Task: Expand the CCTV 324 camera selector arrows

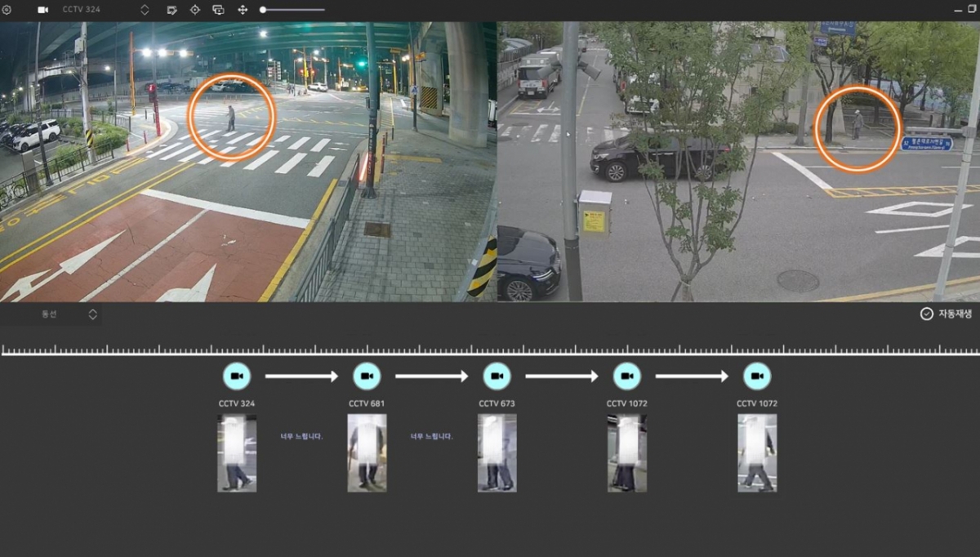Action: [145, 10]
